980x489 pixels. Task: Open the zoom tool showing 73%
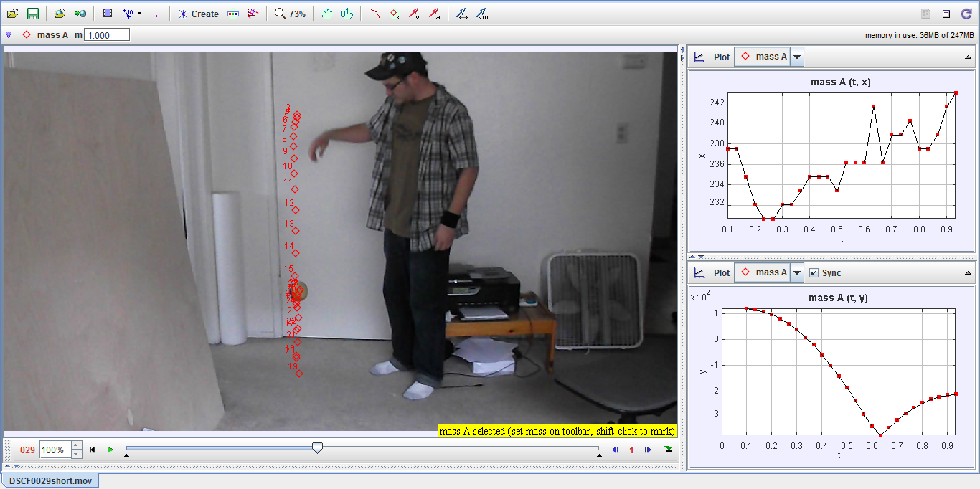pos(291,12)
